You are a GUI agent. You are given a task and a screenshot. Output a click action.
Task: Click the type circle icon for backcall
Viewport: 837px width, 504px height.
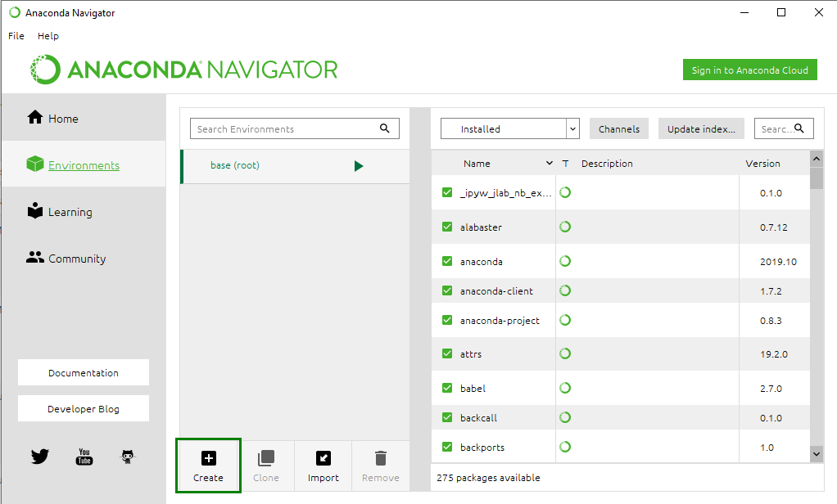point(565,417)
